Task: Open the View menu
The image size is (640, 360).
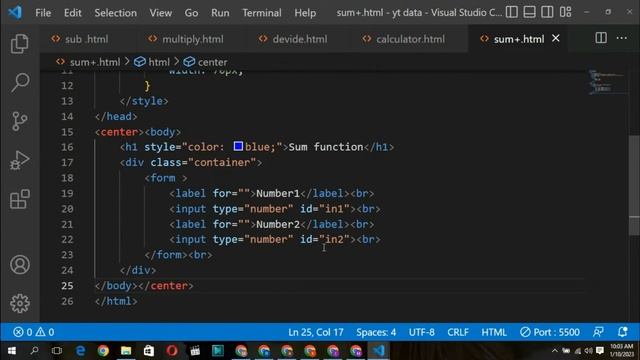Action: click(160, 13)
